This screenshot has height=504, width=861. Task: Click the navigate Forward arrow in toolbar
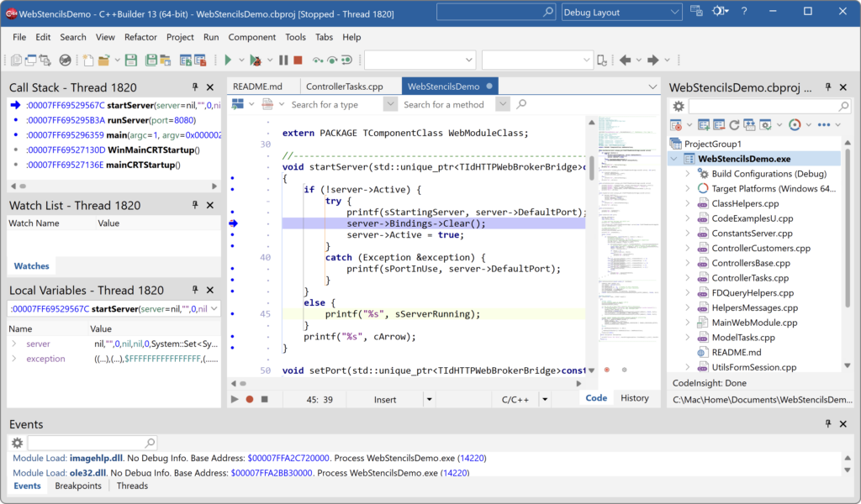[652, 60]
